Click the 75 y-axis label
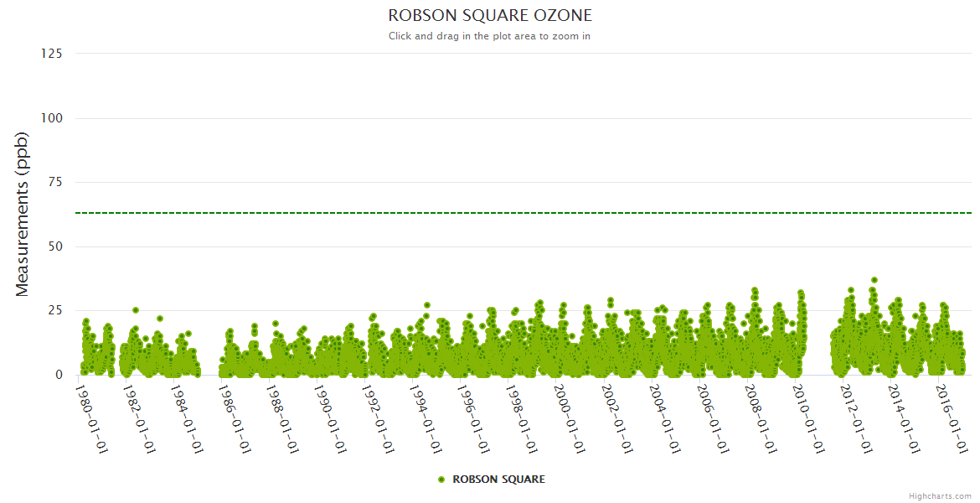This screenshot has height=503, width=980. pyautogui.click(x=54, y=182)
